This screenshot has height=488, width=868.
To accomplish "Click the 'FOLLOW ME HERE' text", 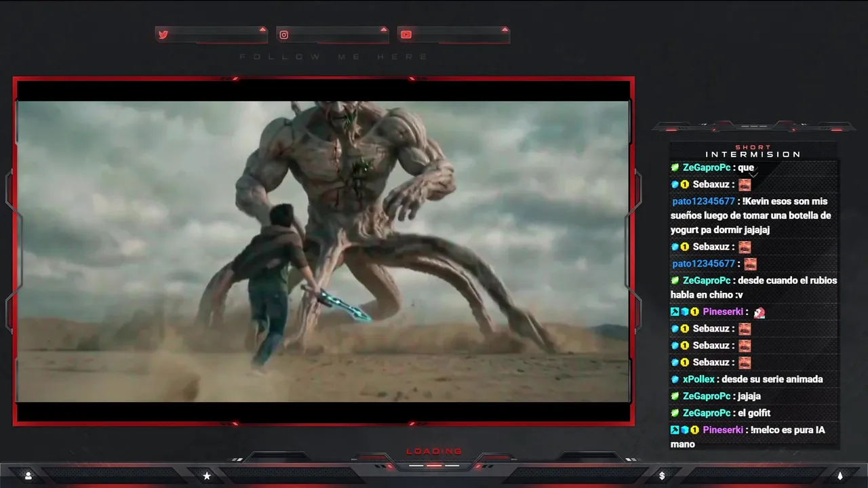I will tap(334, 57).
